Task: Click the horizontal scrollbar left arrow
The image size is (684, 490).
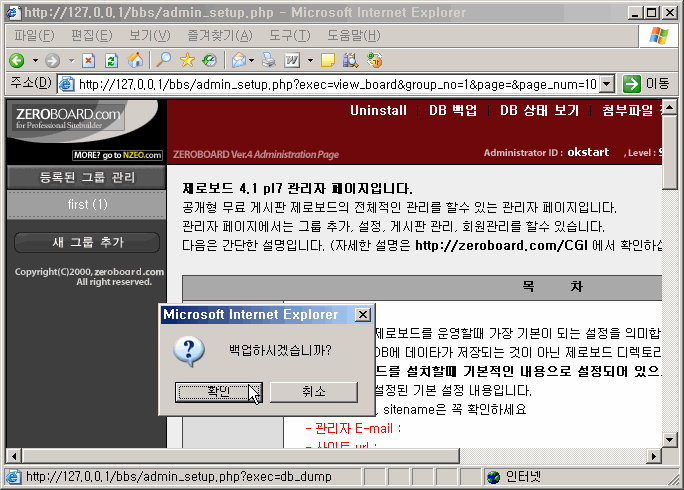Action: point(14,456)
